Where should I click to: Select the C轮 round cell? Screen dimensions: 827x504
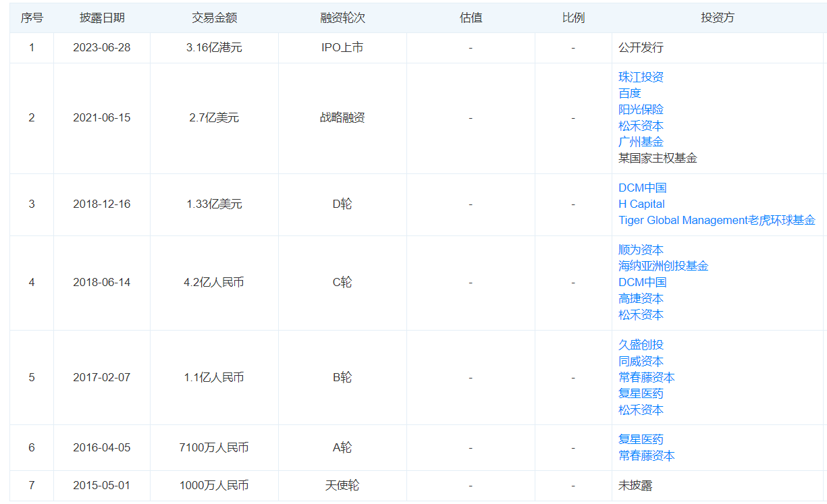[x=342, y=283]
